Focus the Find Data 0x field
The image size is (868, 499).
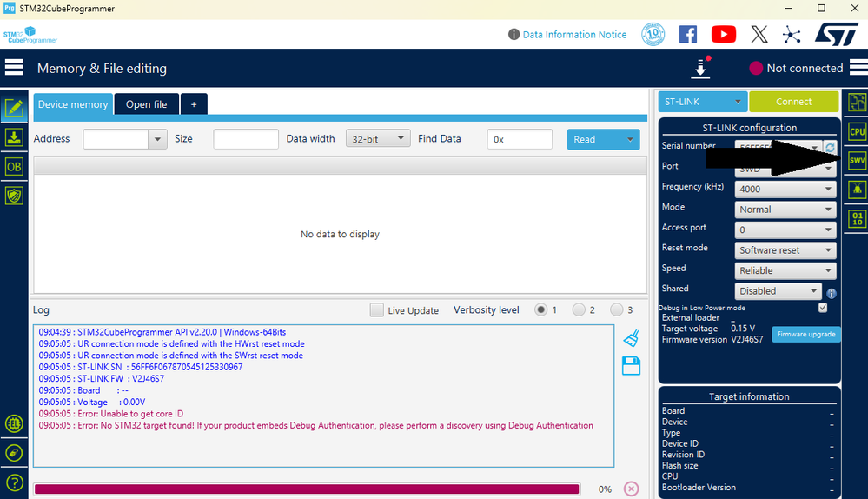pos(520,139)
